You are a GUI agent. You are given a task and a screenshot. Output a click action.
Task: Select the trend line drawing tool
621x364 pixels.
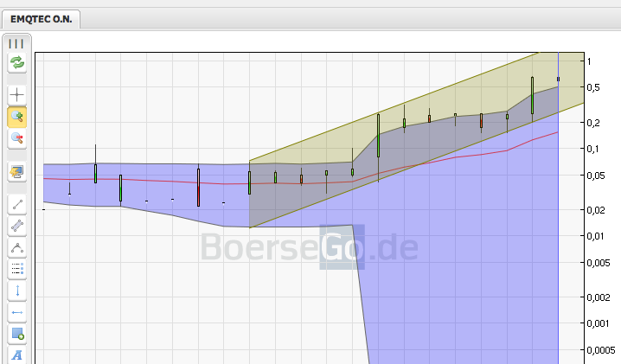pos(17,204)
